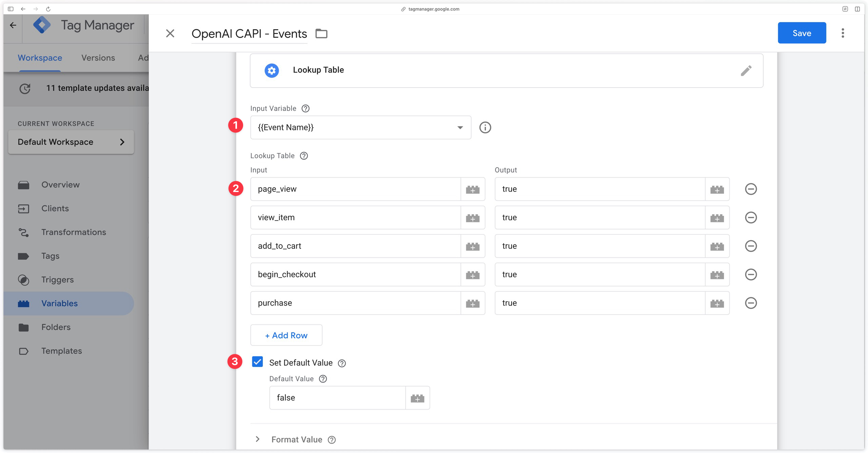This screenshot has width=868, height=453.
Task: Click the purchase input field
Action: pyautogui.click(x=356, y=303)
